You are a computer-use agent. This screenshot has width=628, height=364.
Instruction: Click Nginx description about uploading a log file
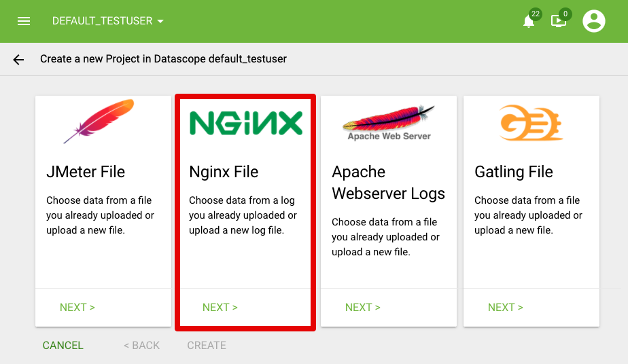pos(243,215)
